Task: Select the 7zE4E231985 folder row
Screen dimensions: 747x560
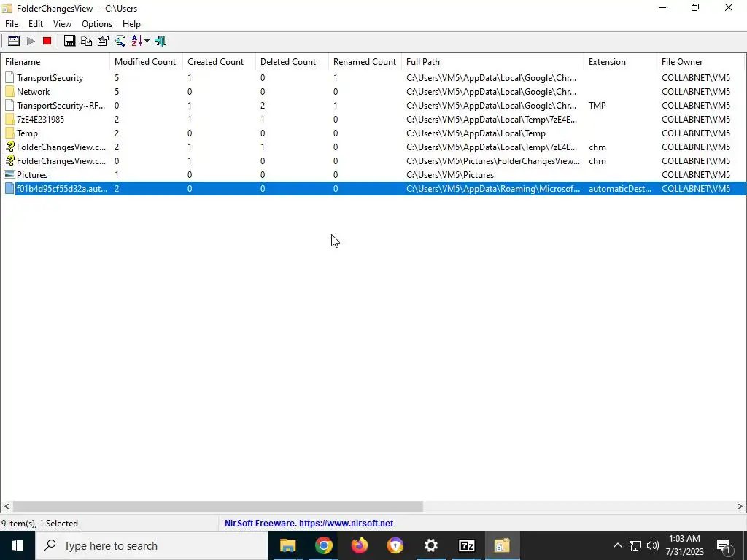Action: (373, 119)
